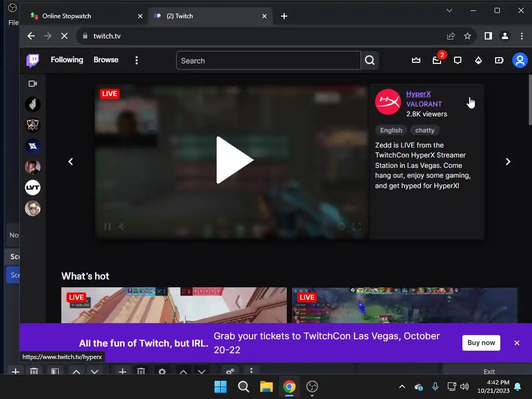Add a scene in OBS window
This screenshot has width=532, height=399.
coord(15,371)
